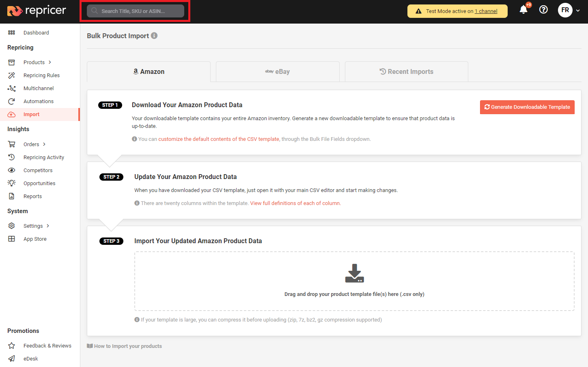Open the '1 channel' link in Test Mode banner
Viewport: 588px width, 367px height.
[x=486, y=11]
